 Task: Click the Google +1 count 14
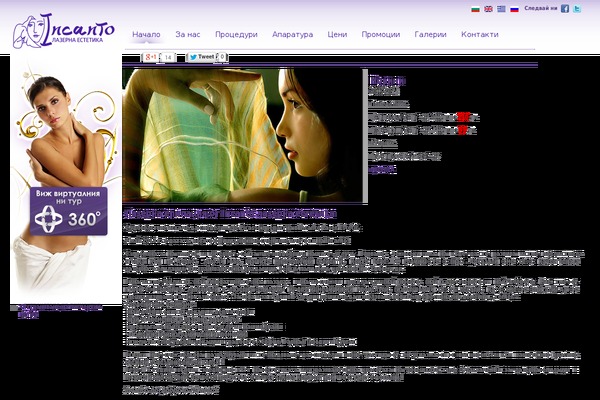coord(168,57)
